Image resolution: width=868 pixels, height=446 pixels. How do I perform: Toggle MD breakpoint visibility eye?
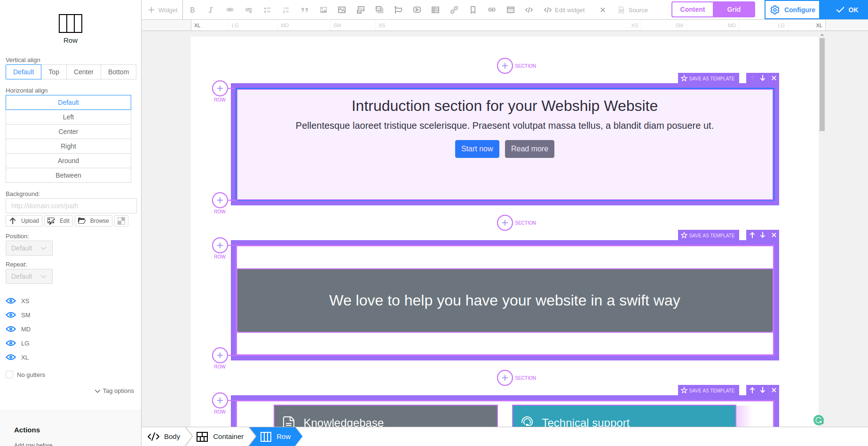pos(11,329)
